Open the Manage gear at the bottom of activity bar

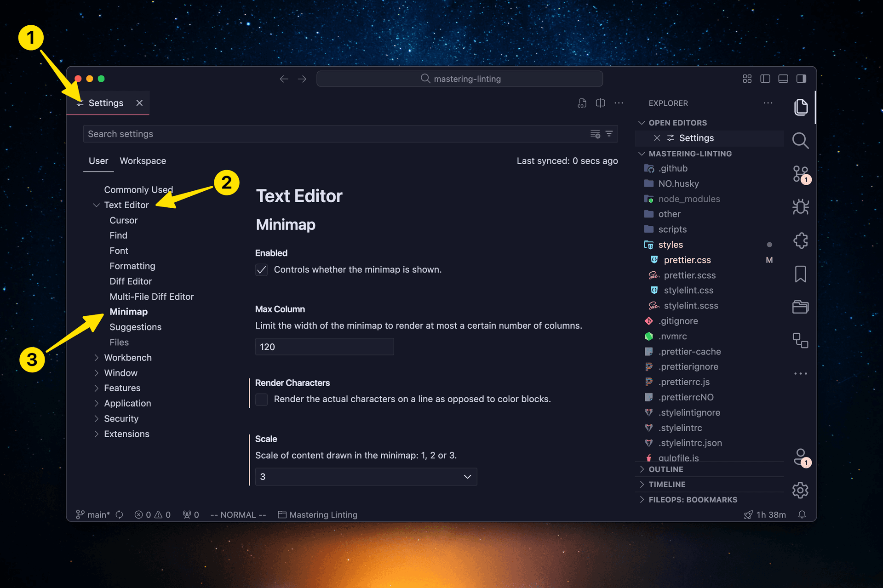point(800,490)
